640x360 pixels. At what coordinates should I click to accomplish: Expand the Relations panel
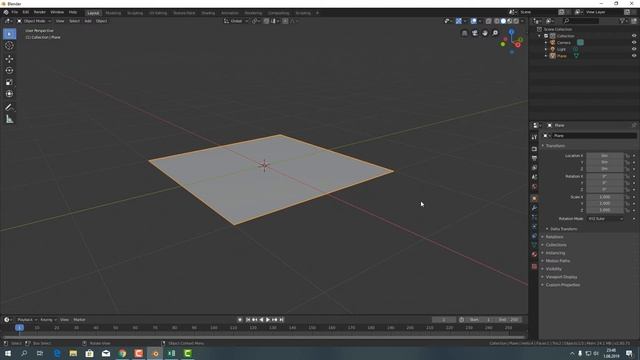pyautogui.click(x=554, y=237)
